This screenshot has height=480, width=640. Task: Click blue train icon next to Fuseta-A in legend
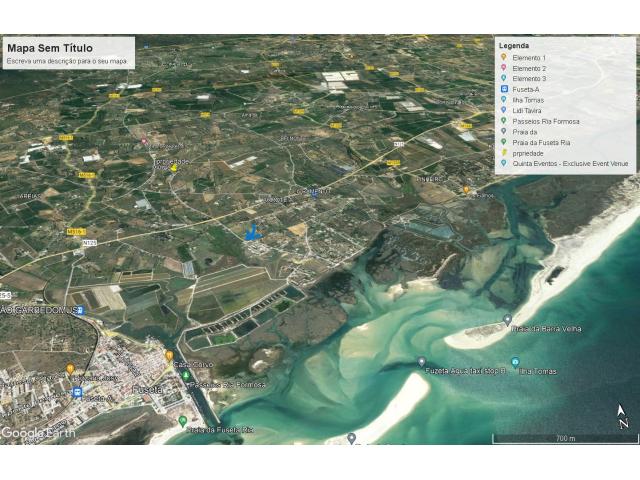pos(504,89)
